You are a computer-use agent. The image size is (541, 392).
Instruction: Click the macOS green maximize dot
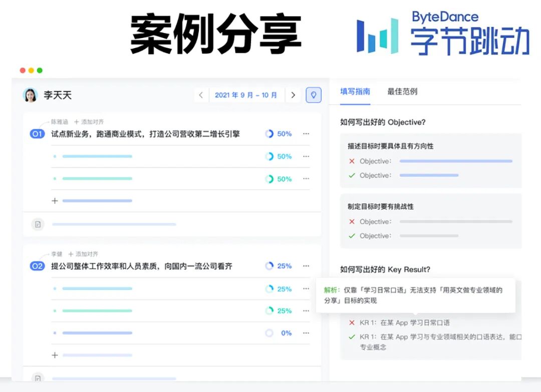tap(40, 70)
